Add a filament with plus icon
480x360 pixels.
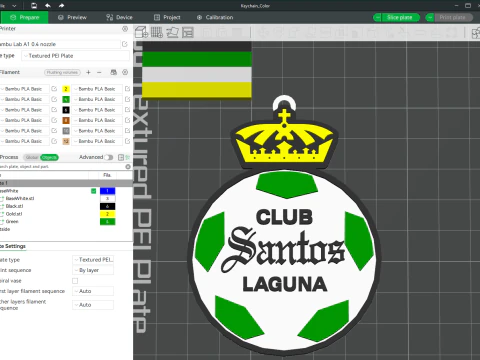88,72
